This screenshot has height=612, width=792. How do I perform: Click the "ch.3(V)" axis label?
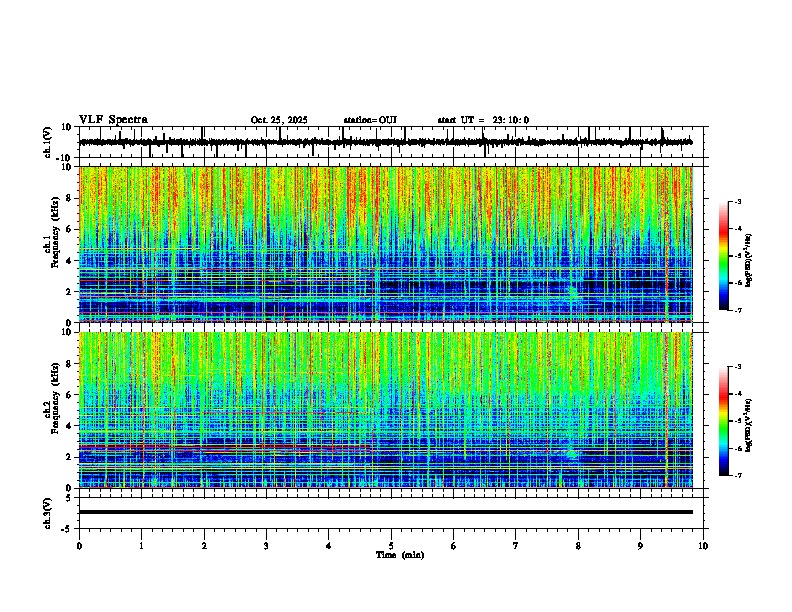pos(48,514)
